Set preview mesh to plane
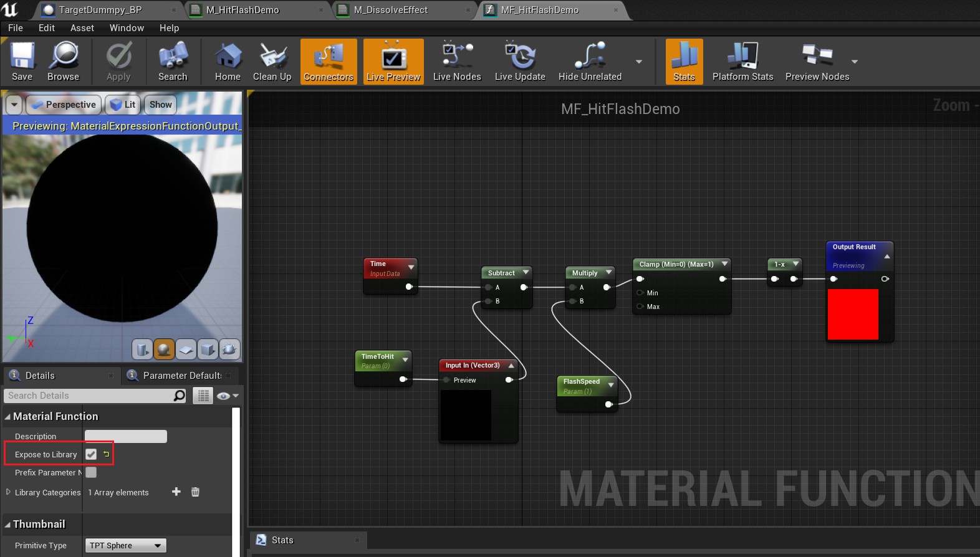The height and width of the screenshot is (557, 980). pos(186,350)
